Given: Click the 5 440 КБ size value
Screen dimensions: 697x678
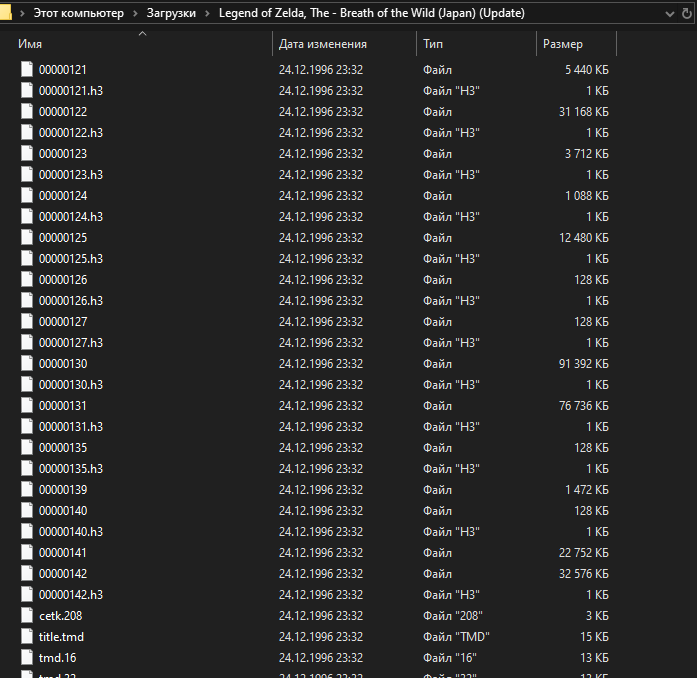Looking at the screenshot, I should 586,70.
